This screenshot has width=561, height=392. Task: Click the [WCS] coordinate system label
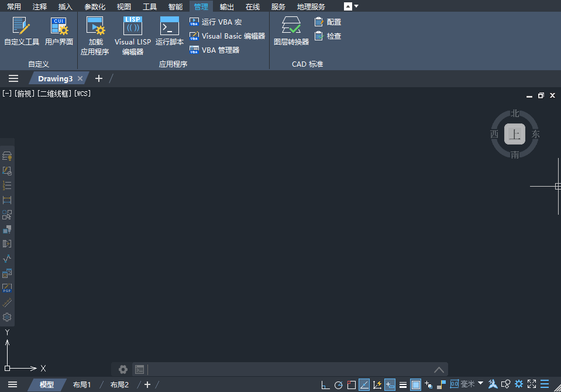click(82, 94)
